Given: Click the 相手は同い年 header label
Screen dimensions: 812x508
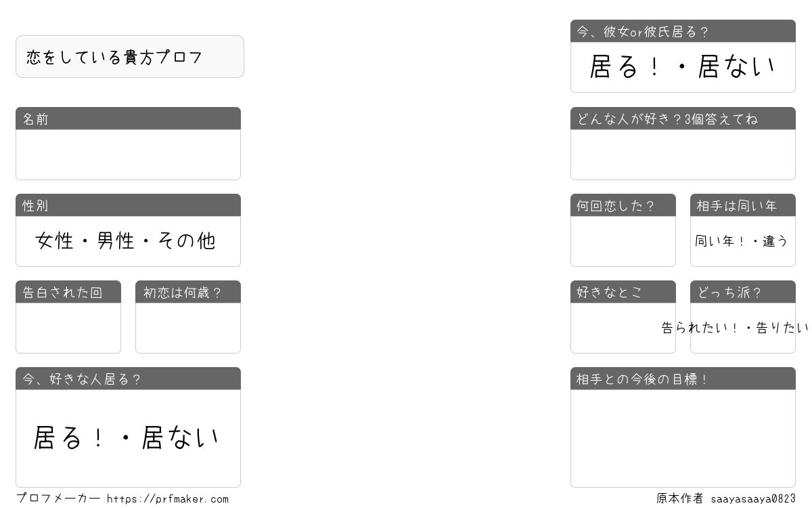Looking at the screenshot, I should pos(736,205).
